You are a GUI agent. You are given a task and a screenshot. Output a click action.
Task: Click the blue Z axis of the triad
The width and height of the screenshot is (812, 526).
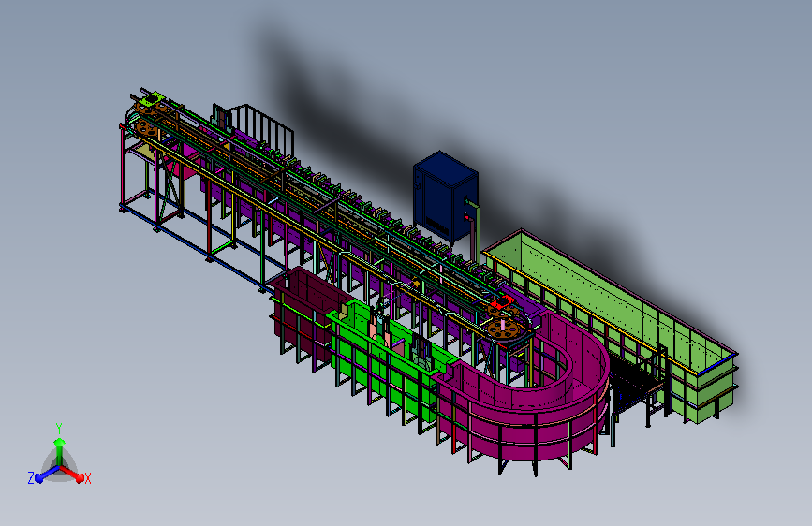coord(45,474)
